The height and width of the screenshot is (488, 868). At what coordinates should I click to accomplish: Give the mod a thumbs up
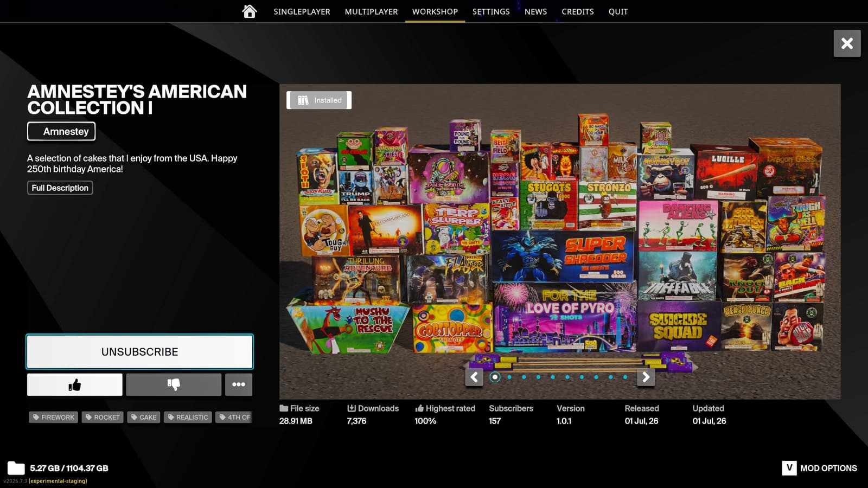75,384
